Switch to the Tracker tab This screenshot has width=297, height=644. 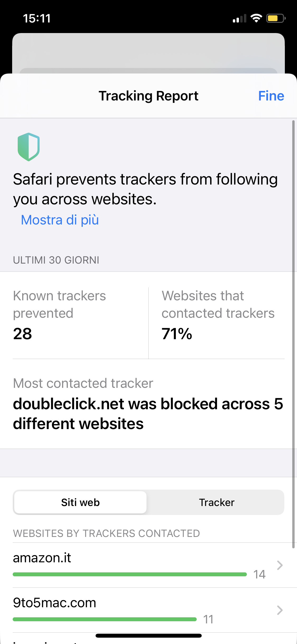click(x=216, y=502)
